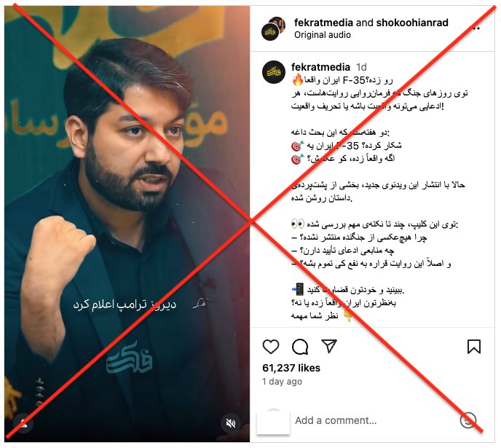Open the fekratmedia avatar beside the caption

[274, 72]
